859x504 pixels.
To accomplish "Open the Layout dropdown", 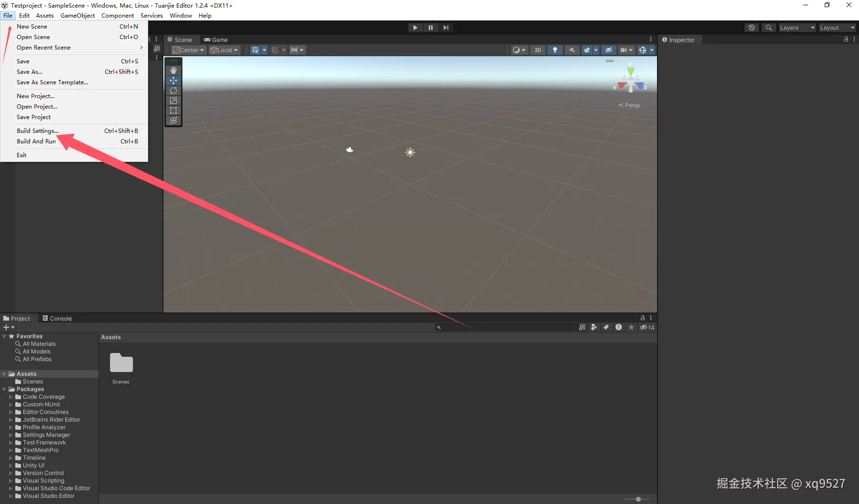I will [x=837, y=28].
